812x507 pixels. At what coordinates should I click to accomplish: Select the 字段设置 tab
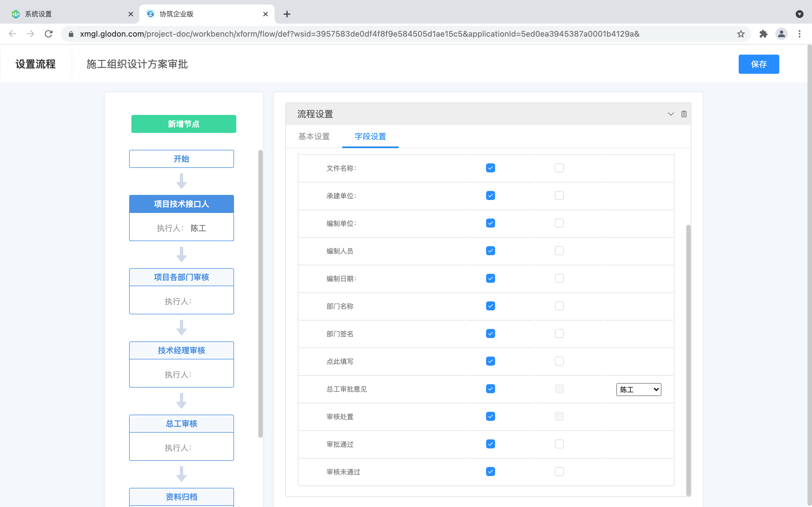tap(370, 137)
